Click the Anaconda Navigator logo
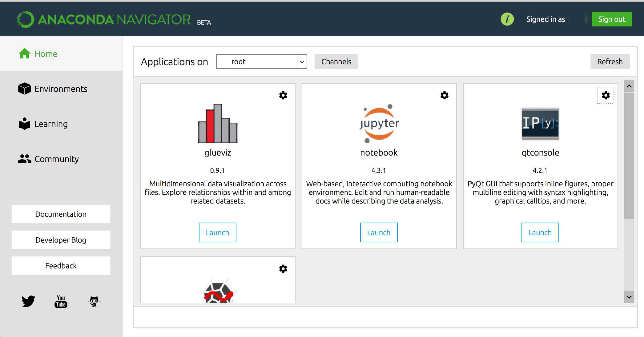Screen dimensions: 644x337 [x=104, y=19]
